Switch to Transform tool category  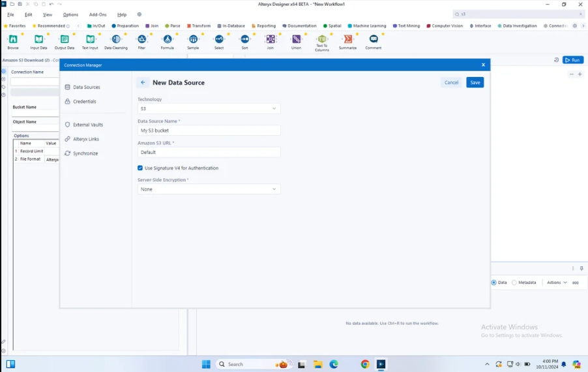pyautogui.click(x=199, y=26)
